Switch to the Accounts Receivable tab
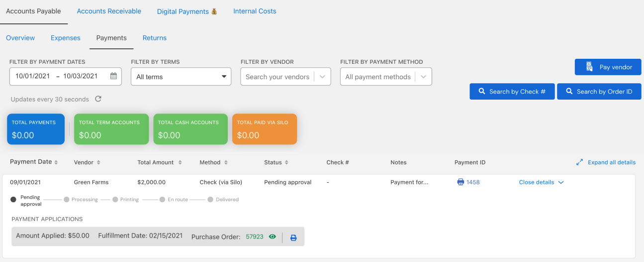Image resolution: width=644 pixels, height=262 pixels. pyautogui.click(x=109, y=11)
